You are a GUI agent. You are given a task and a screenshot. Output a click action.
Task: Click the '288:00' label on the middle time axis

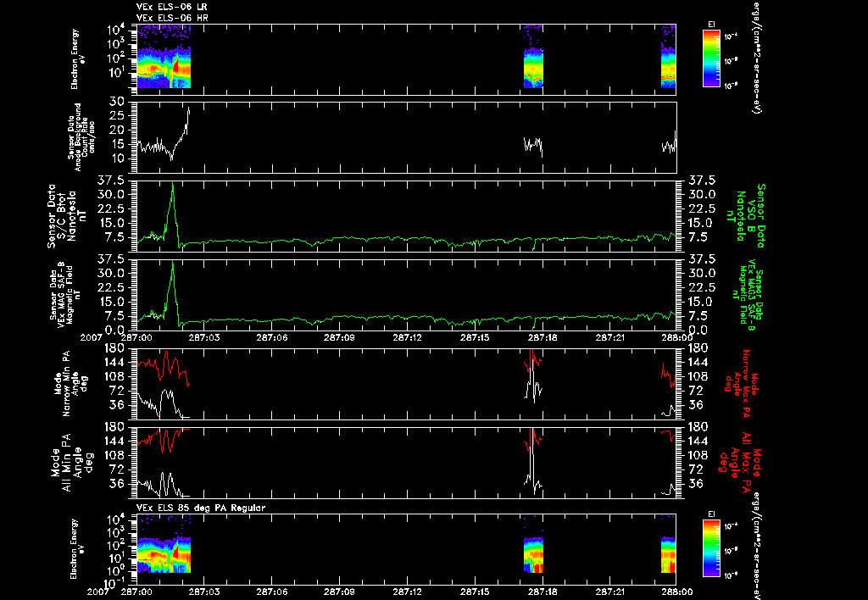676,337
